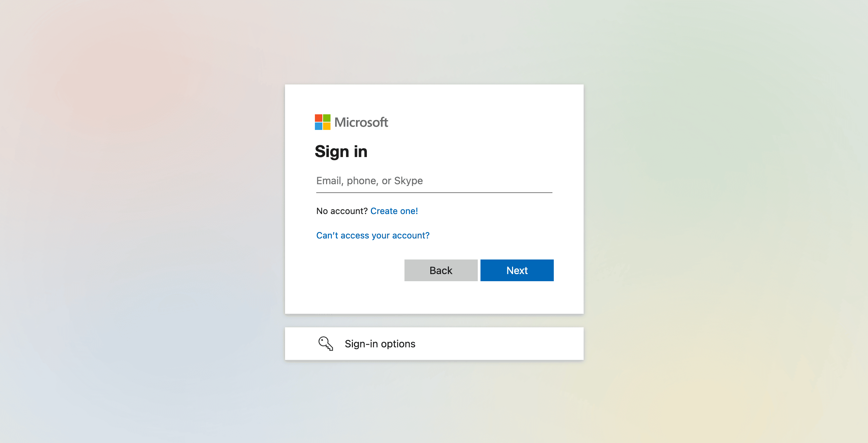Click the Microsoft four-color logo
The width and height of the screenshot is (868, 443).
(322, 122)
